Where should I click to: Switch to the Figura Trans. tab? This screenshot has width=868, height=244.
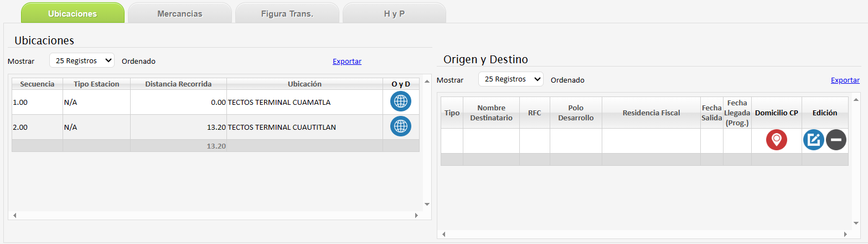pos(287,13)
